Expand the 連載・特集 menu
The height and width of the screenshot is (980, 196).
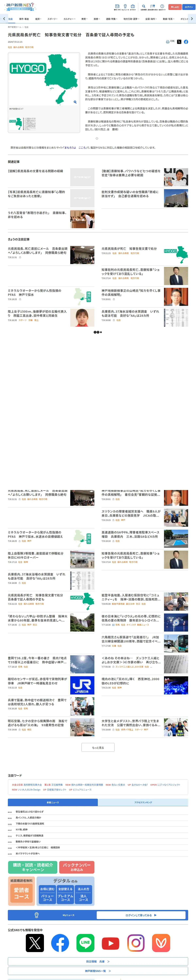[112, 19]
